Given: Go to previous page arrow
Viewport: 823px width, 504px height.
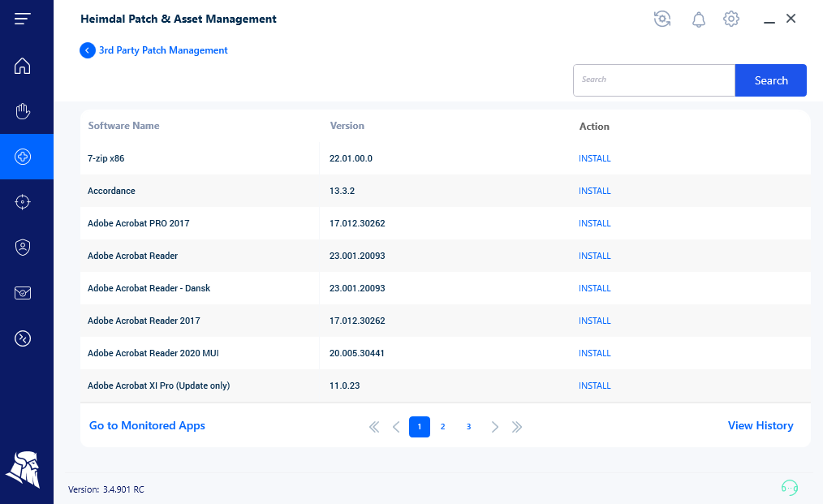Looking at the screenshot, I should coord(396,427).
